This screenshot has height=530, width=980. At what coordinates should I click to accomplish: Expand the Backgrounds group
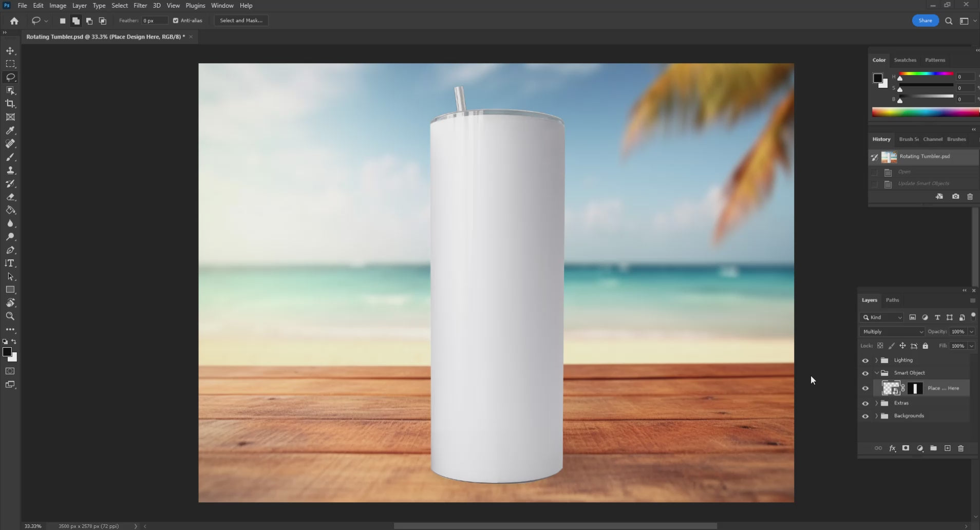pyautogui.click(x=877, y=417)
